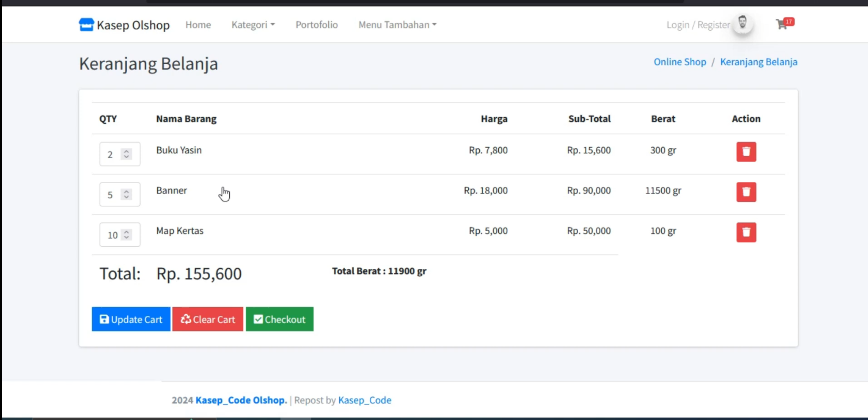Image resolution: width=868 pixels, height=420 pixels.
Task: Click the Total Berat : 11900 gr text
Action: pos(379,271)
